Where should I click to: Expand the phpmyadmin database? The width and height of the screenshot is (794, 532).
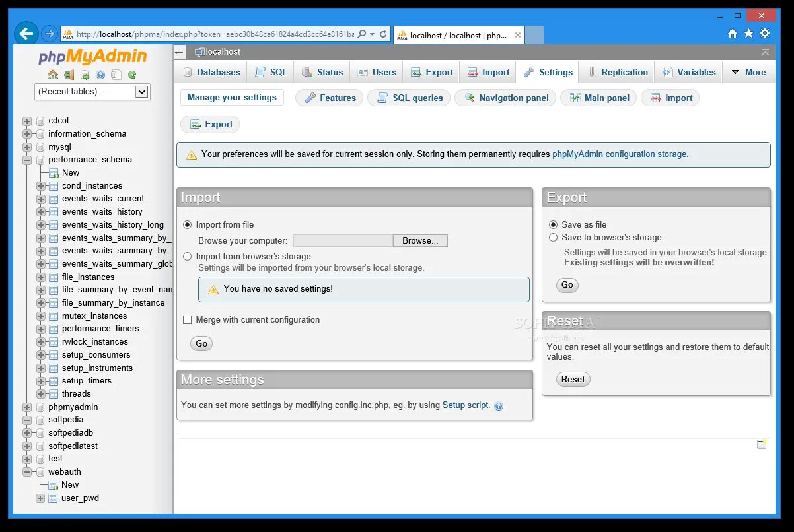[27, 407]
